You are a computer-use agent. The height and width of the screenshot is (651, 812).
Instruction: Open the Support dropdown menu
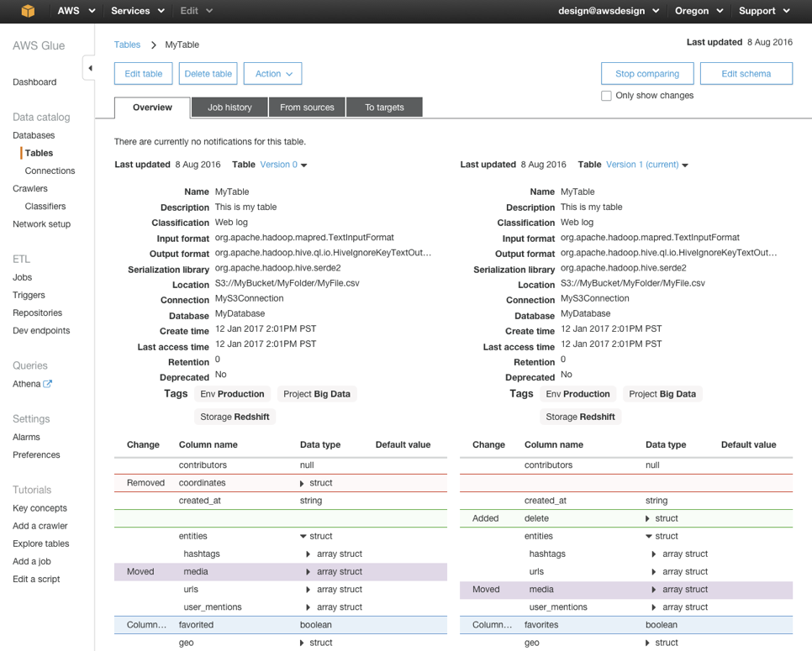click(x=764, y=11)
